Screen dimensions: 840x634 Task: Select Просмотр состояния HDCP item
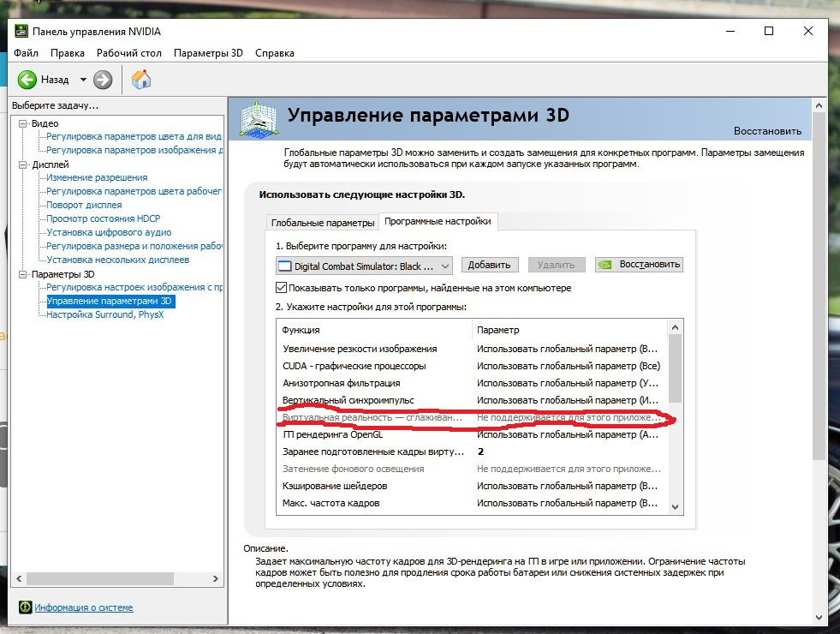point(104,218)
